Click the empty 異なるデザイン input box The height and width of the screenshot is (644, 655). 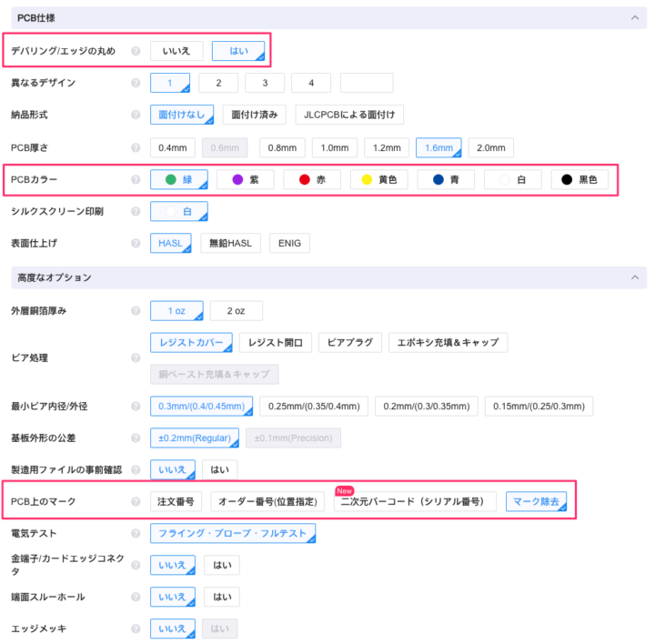pos(367,84)
